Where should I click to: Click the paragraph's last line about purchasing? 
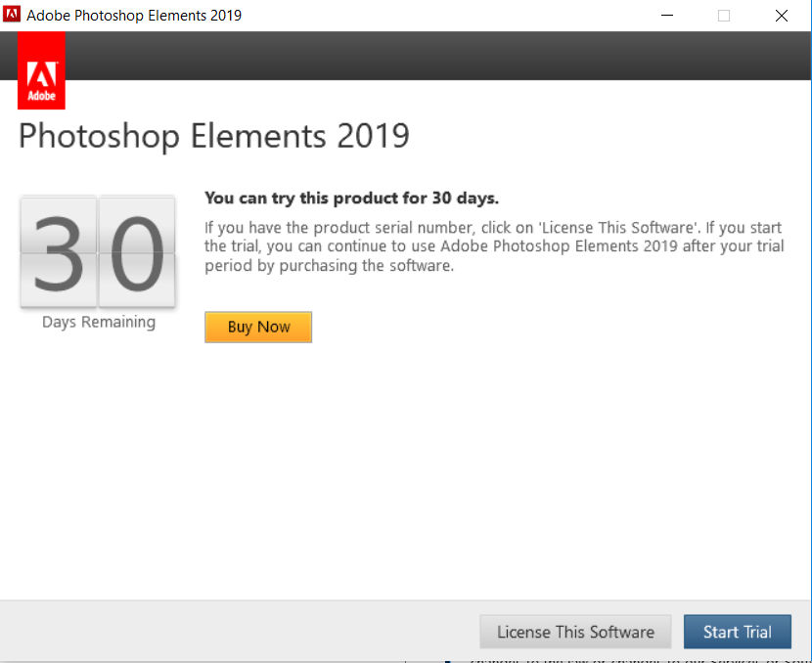click(x=329, y=265)
